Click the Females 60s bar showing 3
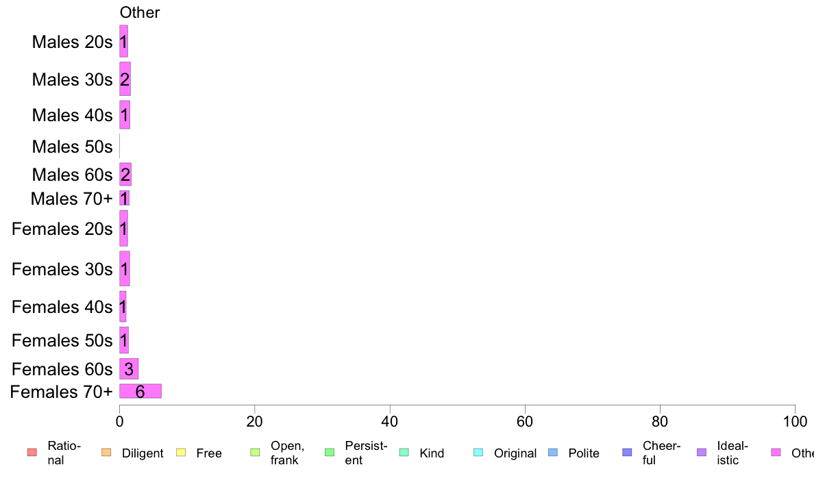This screenshot has height=504, width=814. (129, 369)
